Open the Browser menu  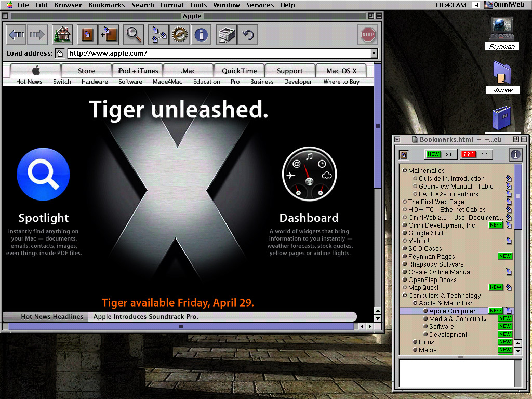pos(68,5)
